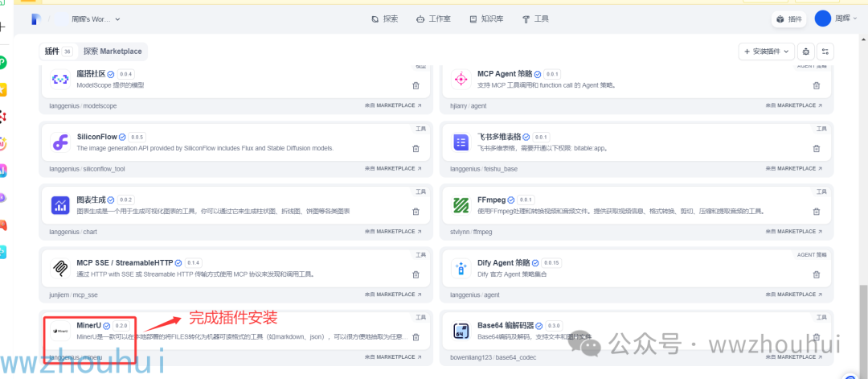Viewport: 868px width, 379px height.
Task: Delete 飞书多维表格 plugin trash icon
Action: [816, 149]
